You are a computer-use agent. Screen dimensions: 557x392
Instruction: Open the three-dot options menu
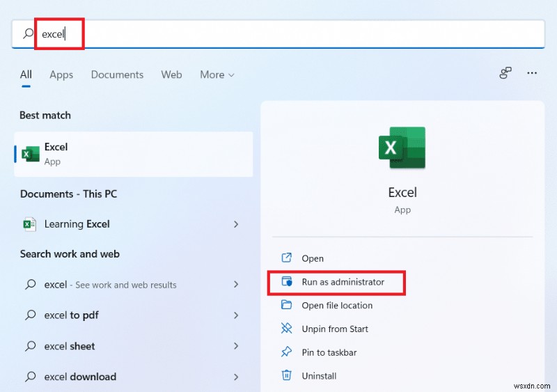pos(532,73)
